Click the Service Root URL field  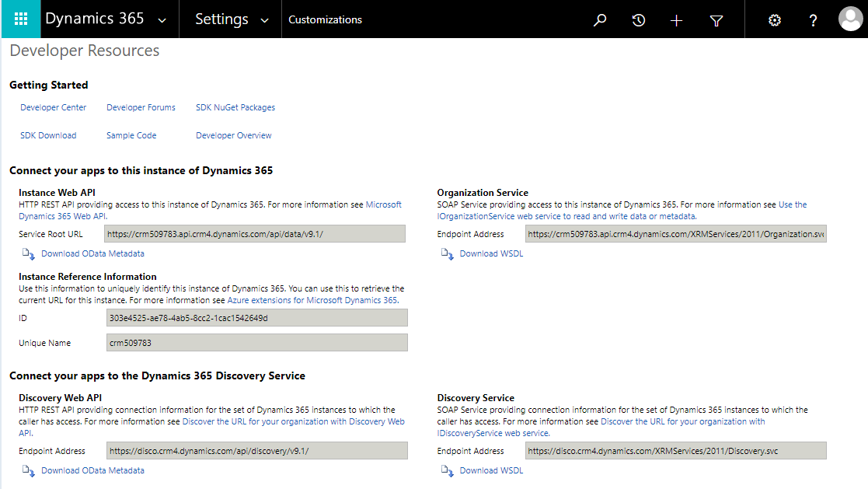[255, 234]
